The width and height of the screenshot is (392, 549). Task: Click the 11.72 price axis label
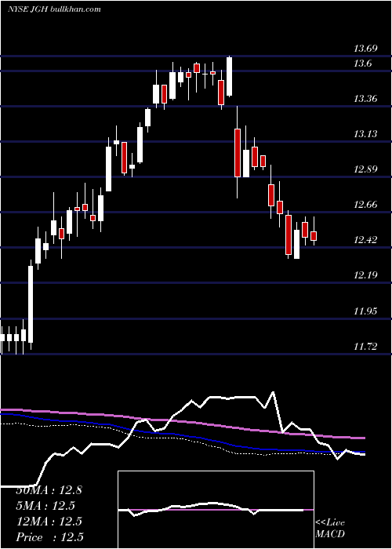pos(365,347)
